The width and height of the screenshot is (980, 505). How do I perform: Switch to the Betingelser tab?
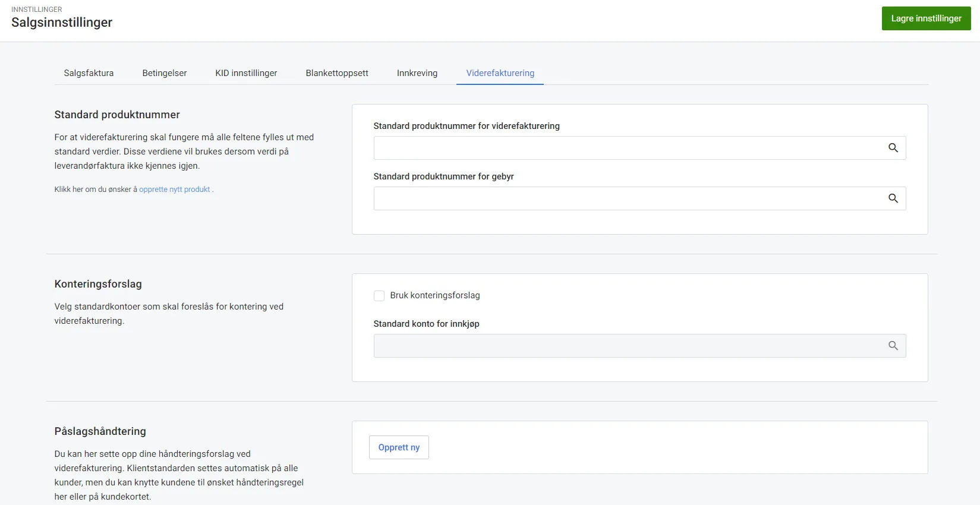click(165, 73)
